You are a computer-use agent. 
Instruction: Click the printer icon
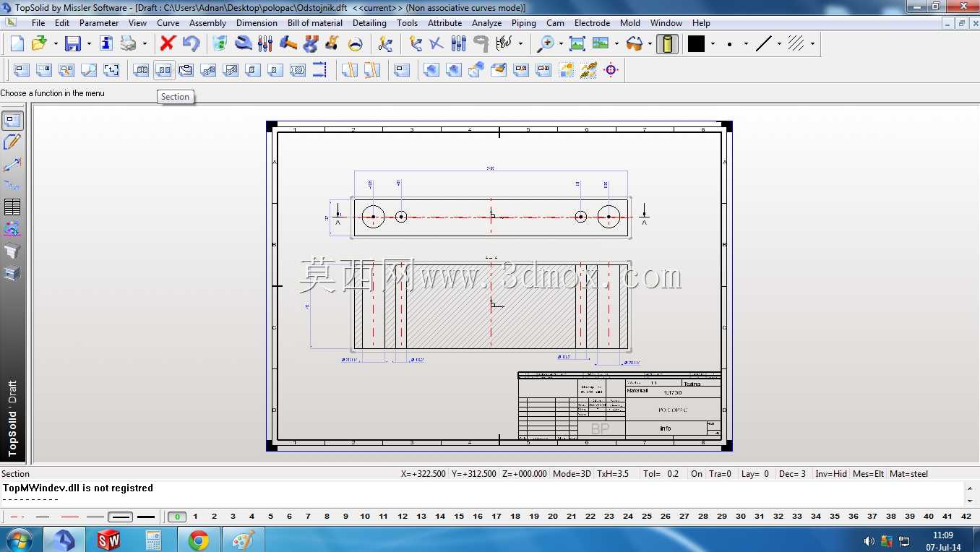point(128,44)
